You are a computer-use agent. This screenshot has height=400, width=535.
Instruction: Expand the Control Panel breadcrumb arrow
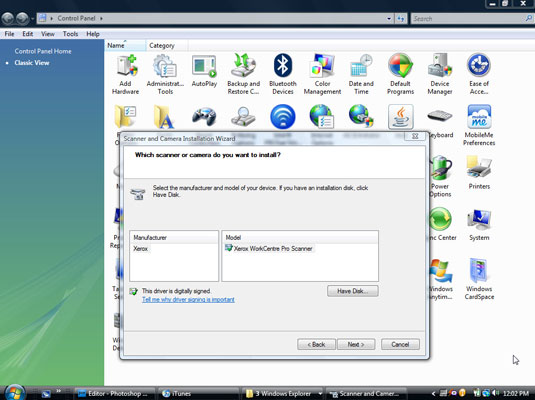(x=101, y=18)
